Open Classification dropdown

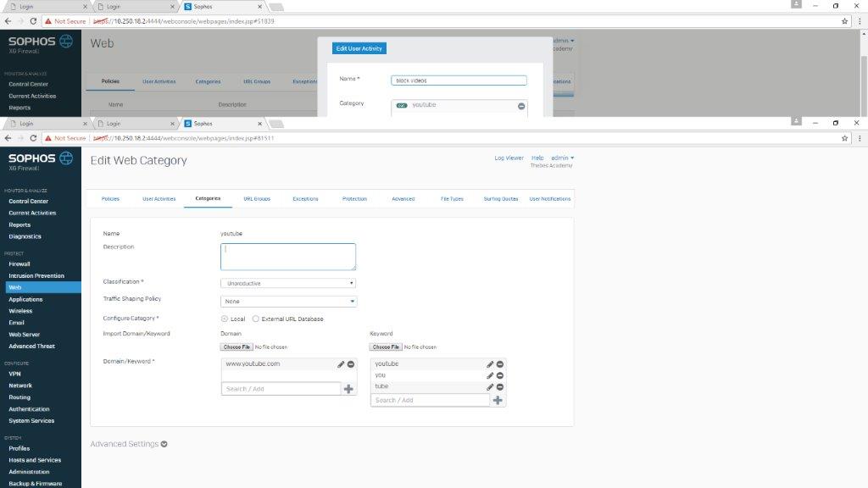pos(288,283)
